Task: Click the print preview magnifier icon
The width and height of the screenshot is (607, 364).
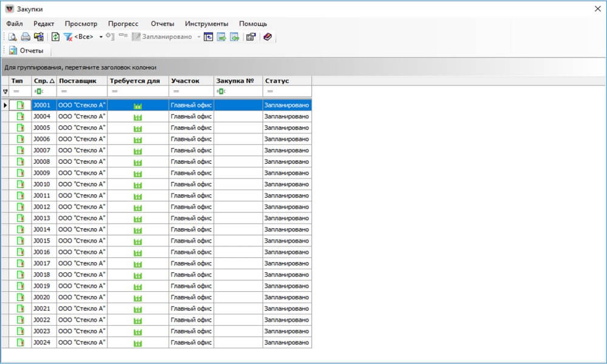Action: coord(13,37)
